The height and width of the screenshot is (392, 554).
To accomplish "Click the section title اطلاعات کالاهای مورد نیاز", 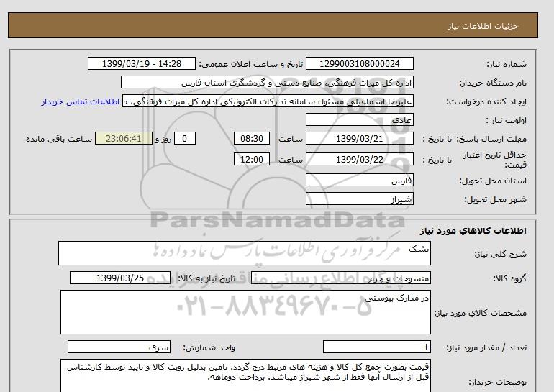I will pos(473,231).
